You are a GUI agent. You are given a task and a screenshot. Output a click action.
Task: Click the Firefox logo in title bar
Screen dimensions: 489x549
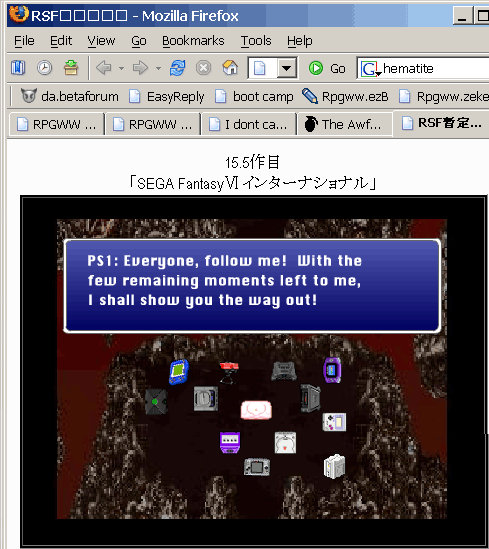(x=19, y=14)
